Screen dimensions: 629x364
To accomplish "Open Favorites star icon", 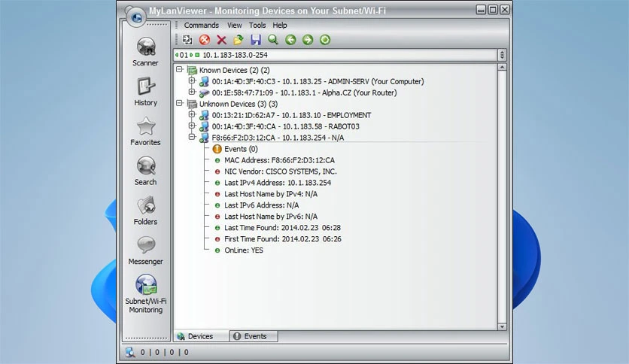I will click(x=146, y=126).
